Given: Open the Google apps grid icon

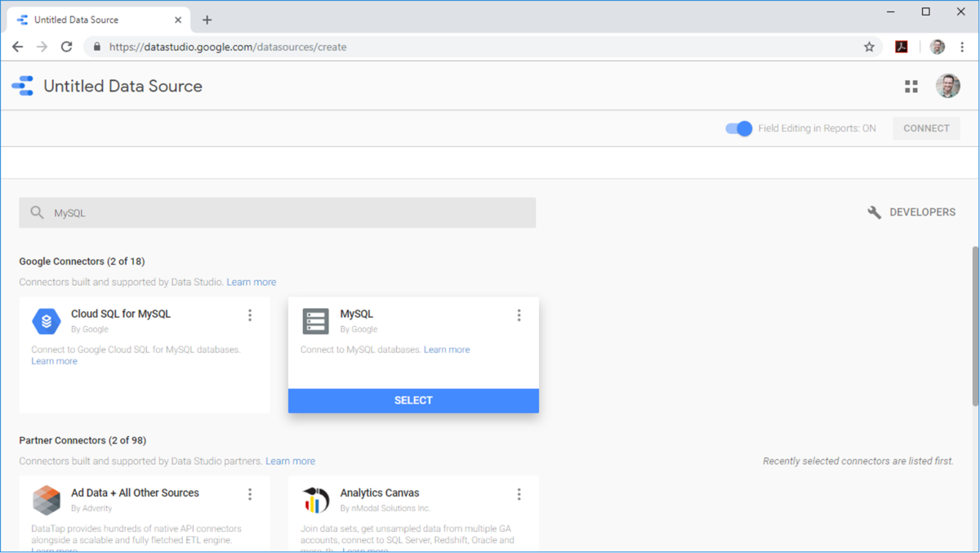Looking at the screenshot, I should (x=911, y=87).
